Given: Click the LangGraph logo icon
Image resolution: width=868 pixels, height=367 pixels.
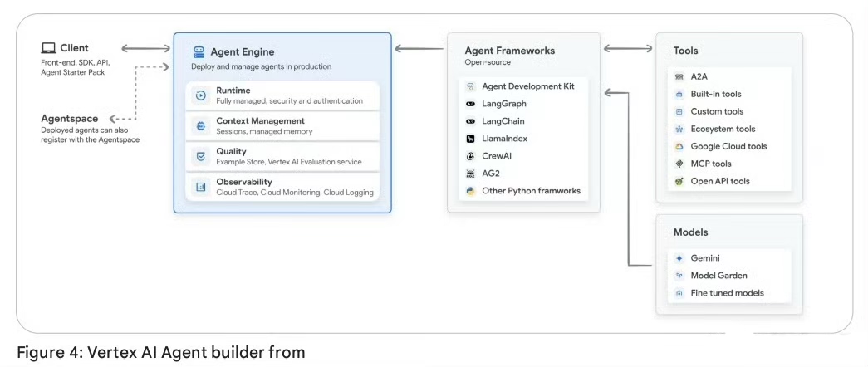Looking at the screenshot, I should 470,104.
